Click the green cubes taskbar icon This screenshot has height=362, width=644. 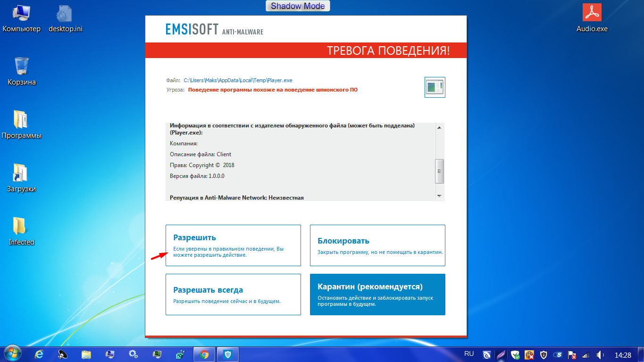pos(180,354)
